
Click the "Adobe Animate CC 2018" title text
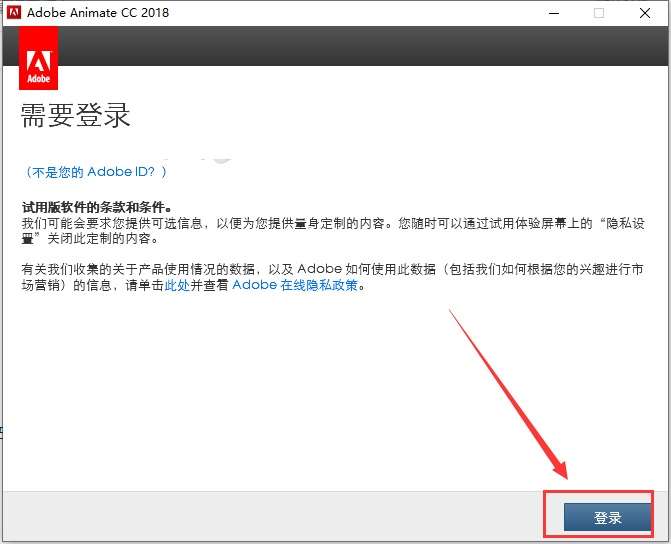point(98,13)
